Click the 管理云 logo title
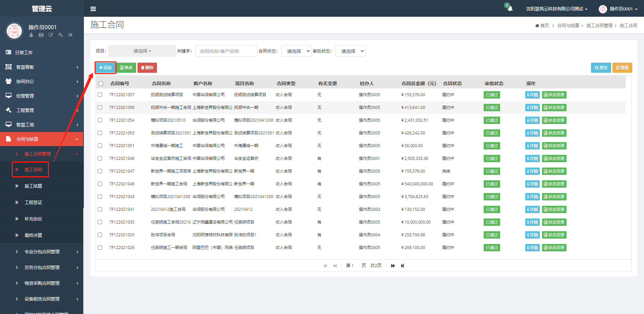Viewport: 644px width, 314px height. tap(42, 9)
